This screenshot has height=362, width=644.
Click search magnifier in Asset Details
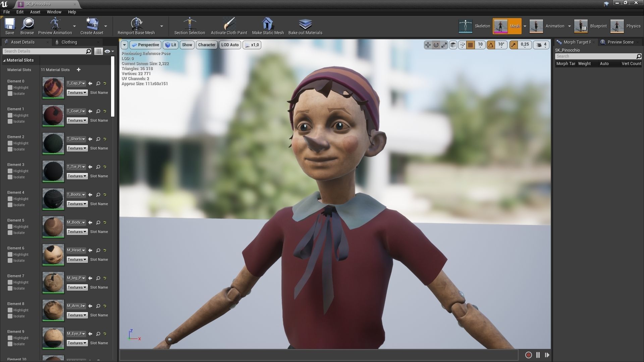click(x=89, y=51)
